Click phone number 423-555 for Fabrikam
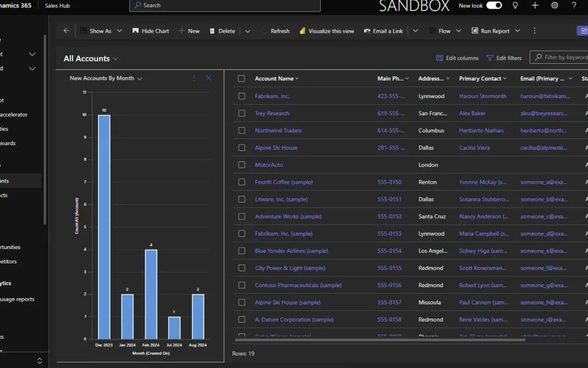The image size is (588, 368). pos(391,96)
